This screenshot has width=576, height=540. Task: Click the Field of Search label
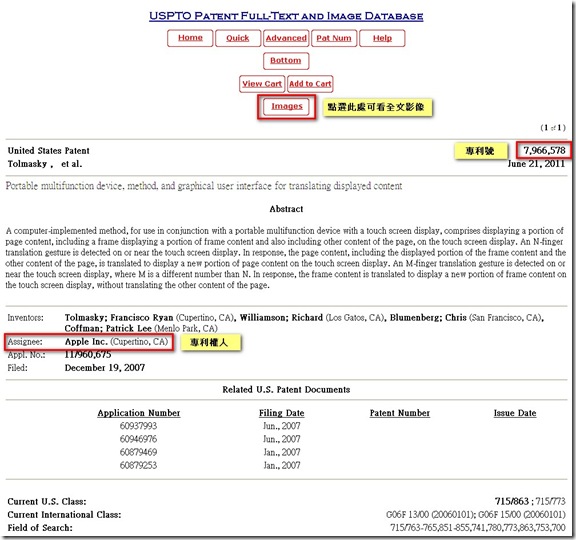click(x=40, y=528)
